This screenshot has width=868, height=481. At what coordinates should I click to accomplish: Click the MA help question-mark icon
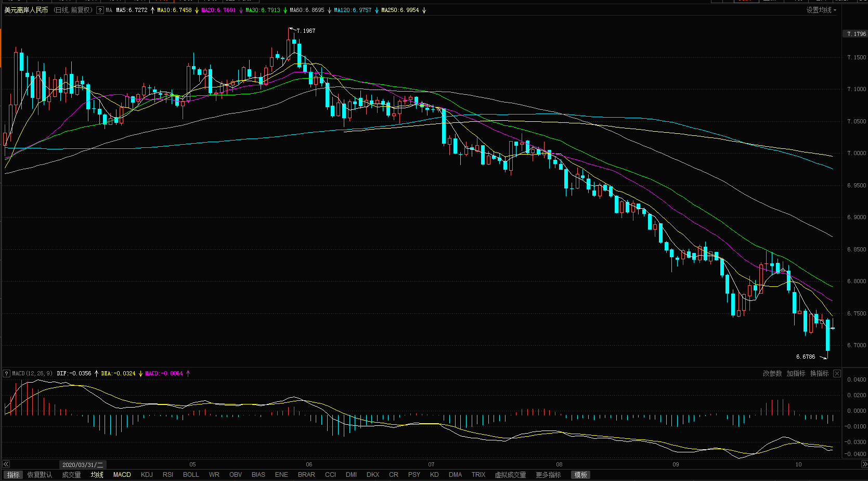pos(100,10)
